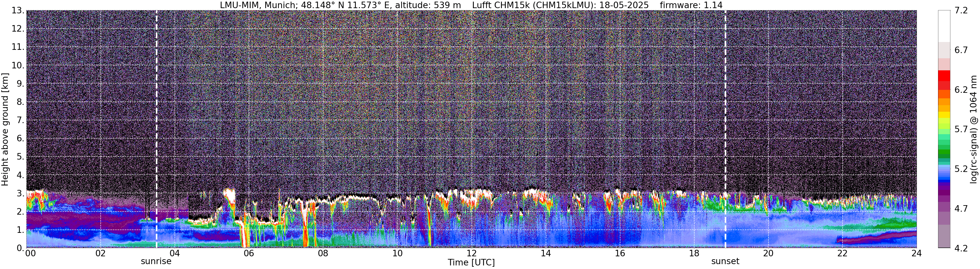
Task: Click the 'sunrise' label below the time axis
Action: click(x=156, y=262)
